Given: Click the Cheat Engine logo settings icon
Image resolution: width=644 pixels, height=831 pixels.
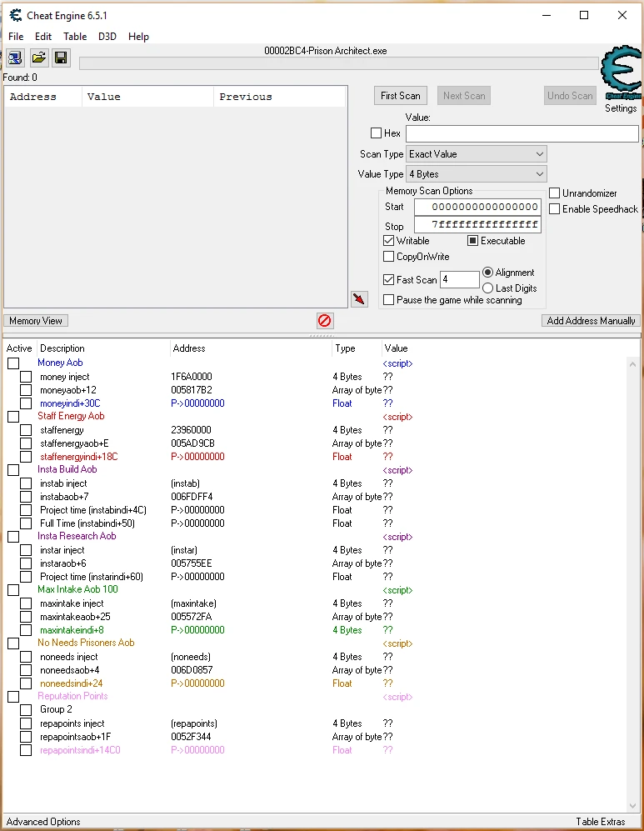Looking at the screenshot, I should pyautogui.click(x=622, y=72).
